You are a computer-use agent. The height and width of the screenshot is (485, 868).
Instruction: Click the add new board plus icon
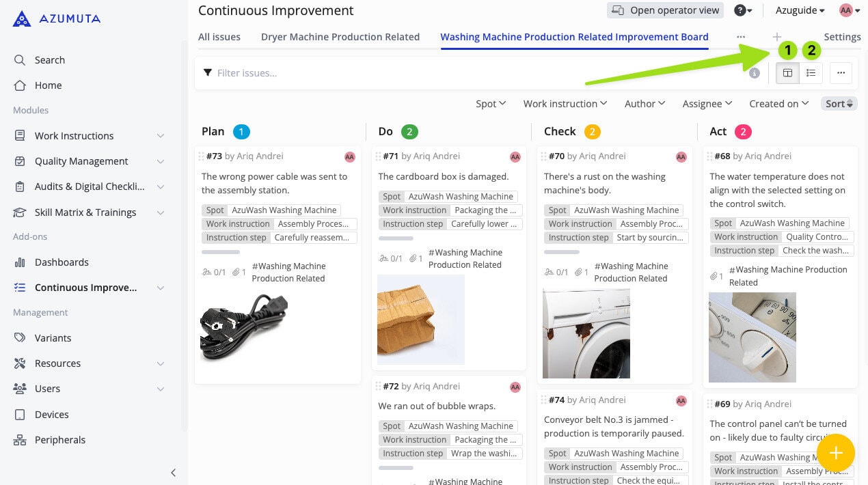point(776,37)
